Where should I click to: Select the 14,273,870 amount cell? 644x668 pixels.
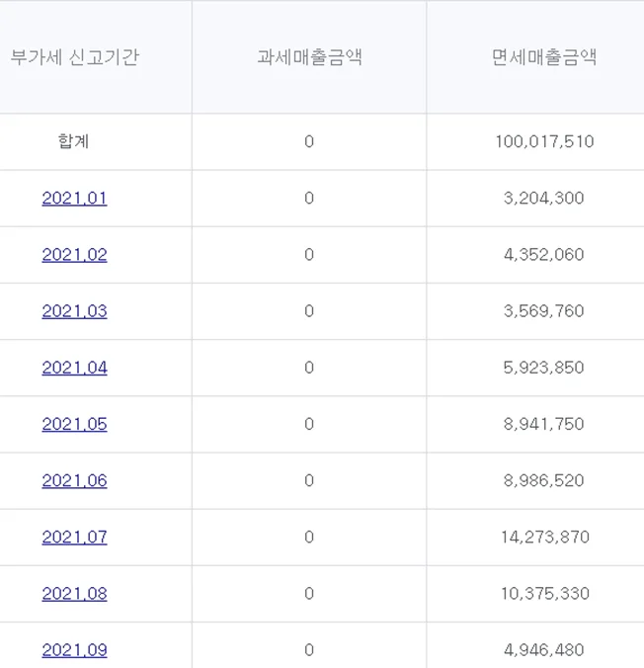point(544,538)
